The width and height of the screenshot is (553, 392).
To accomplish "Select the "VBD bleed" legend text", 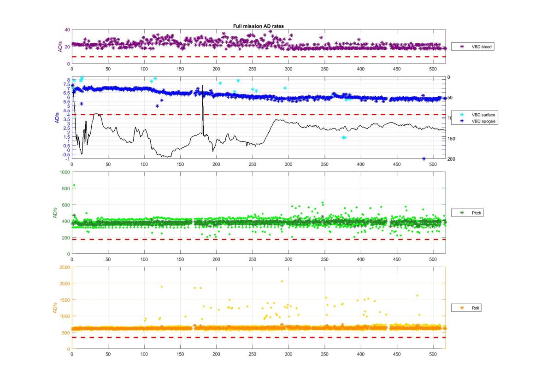I will [x=479, y=47].
